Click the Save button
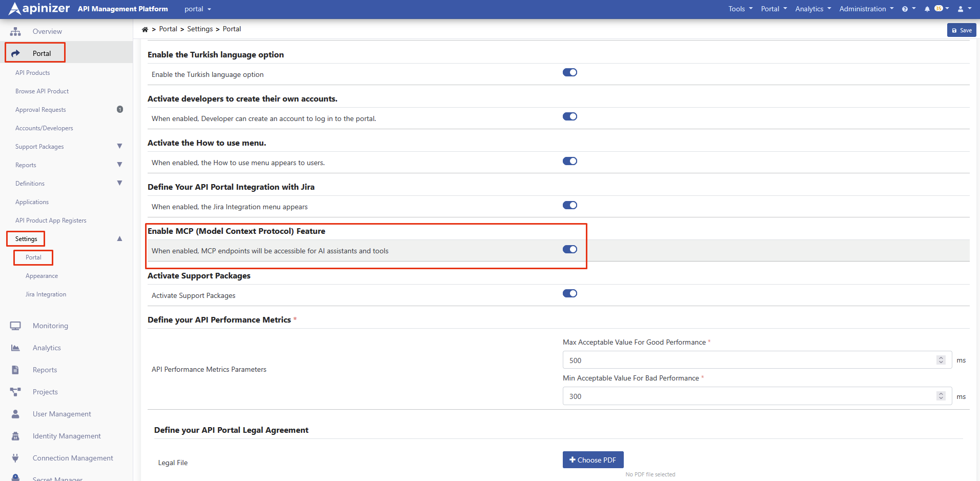 962,30
